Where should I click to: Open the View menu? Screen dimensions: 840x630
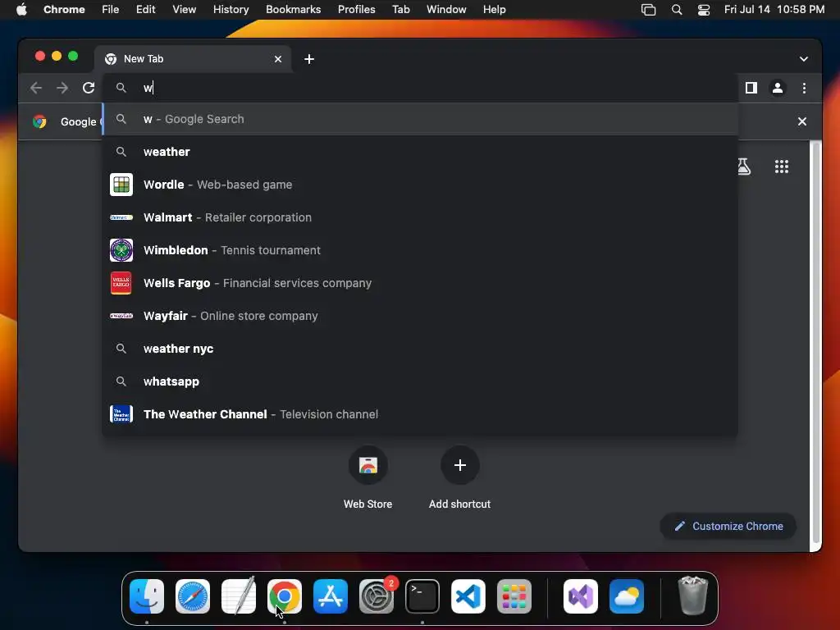tap(185, 10)
